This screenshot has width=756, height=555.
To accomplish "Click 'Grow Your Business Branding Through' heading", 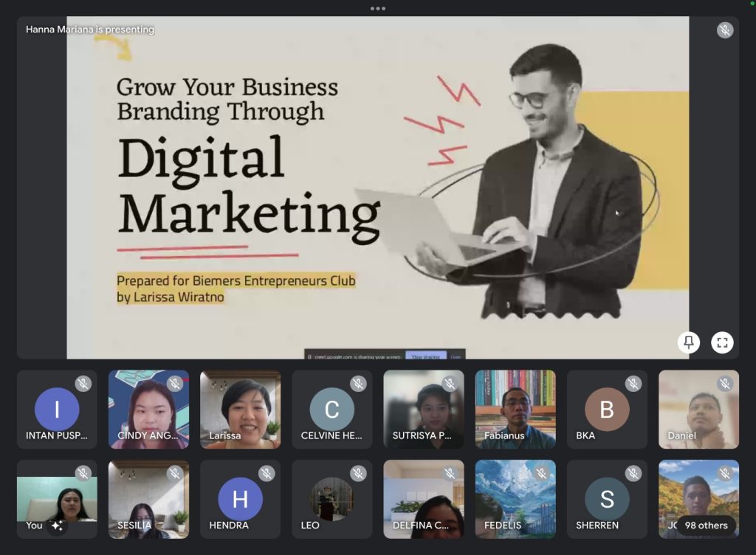I will click(227, 99).
